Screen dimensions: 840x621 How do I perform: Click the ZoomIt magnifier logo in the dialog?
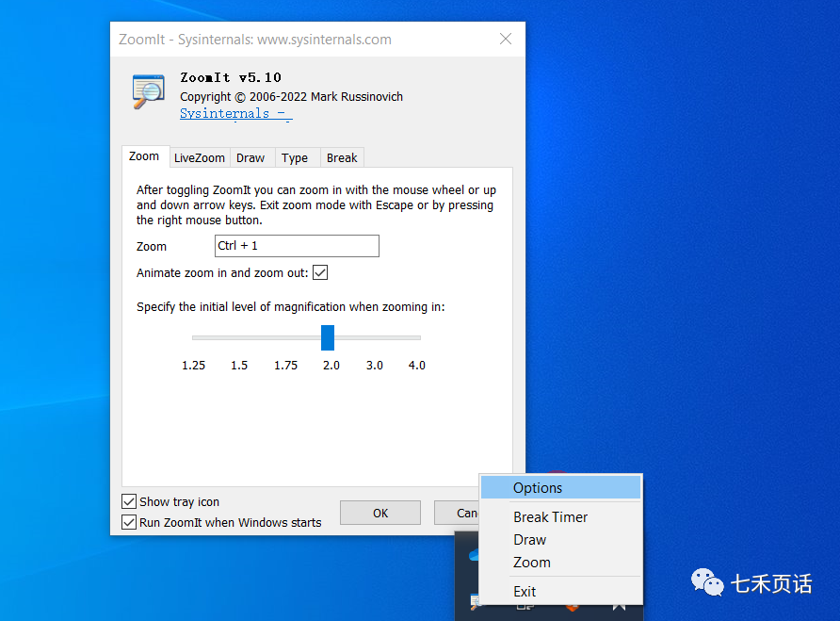149,91
